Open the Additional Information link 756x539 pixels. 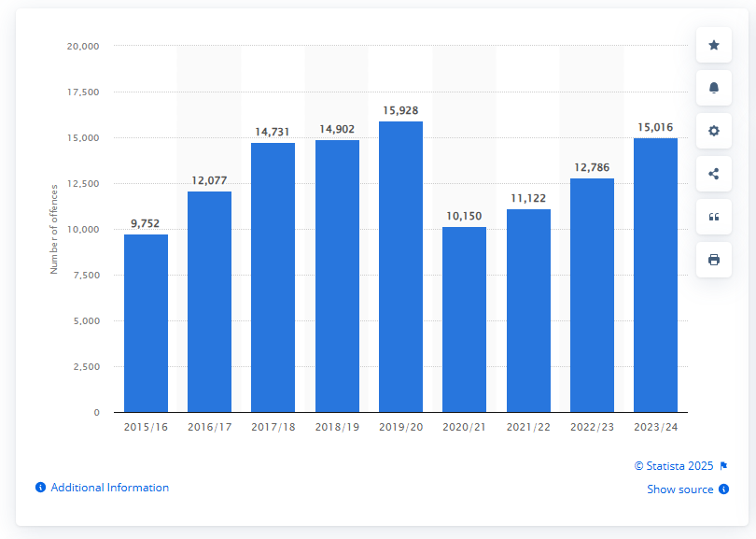(109, 488)
